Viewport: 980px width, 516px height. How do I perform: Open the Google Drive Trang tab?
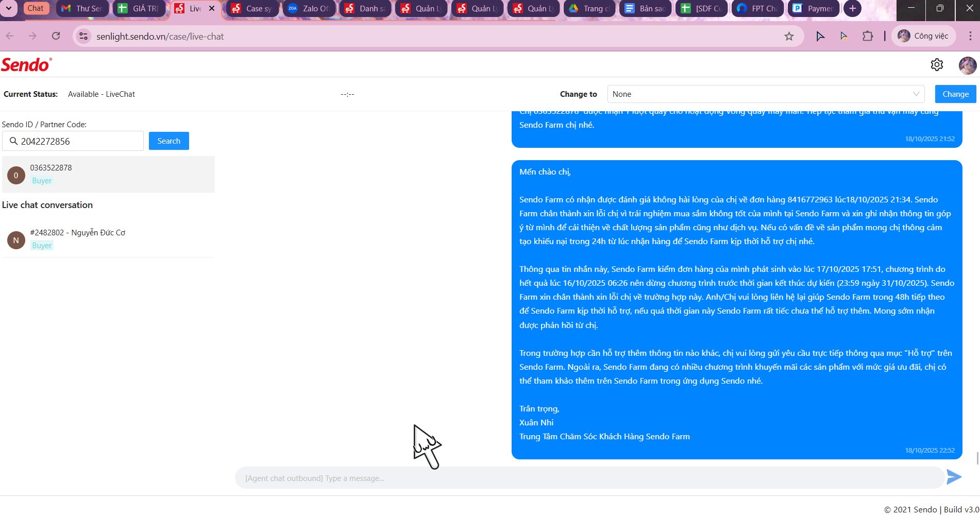point(590,8)
